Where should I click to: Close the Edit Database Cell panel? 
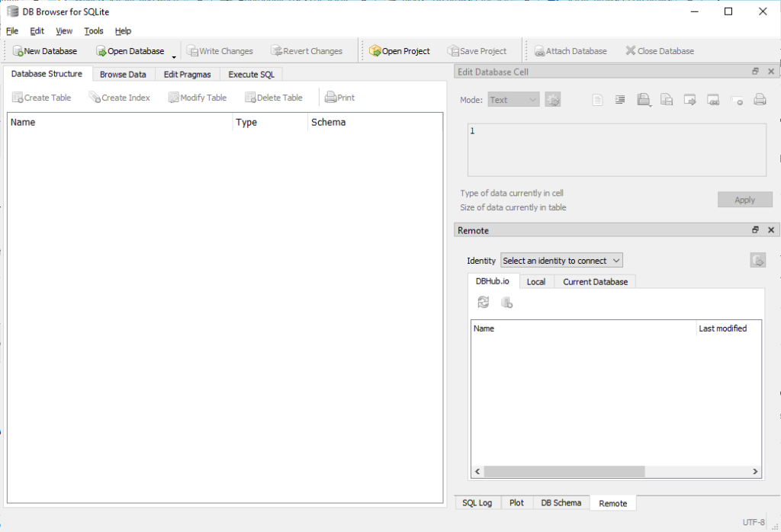pos(771,72)
